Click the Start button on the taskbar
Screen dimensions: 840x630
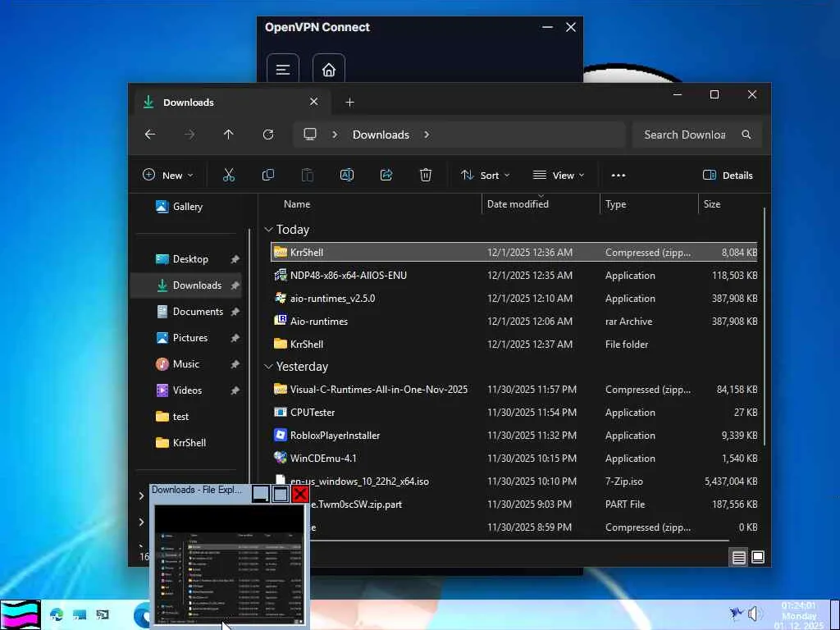pos(21,614)
